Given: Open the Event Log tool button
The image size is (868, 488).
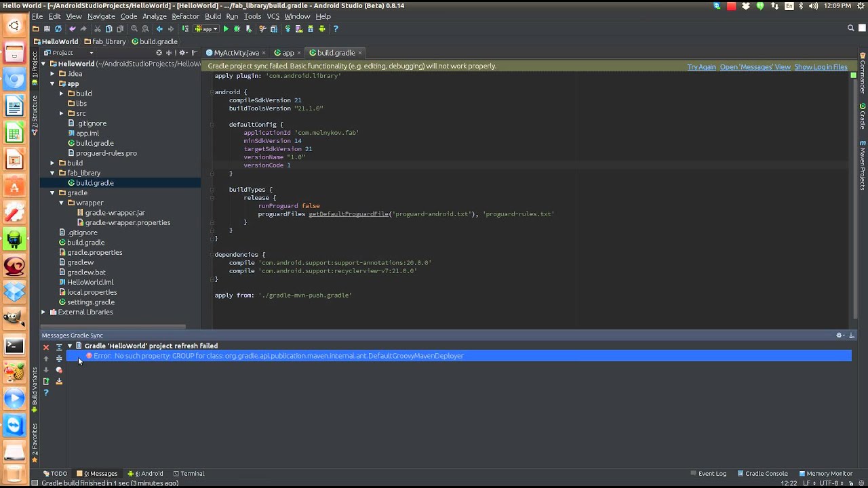Looking at the screenshot, I should (708, 474).
